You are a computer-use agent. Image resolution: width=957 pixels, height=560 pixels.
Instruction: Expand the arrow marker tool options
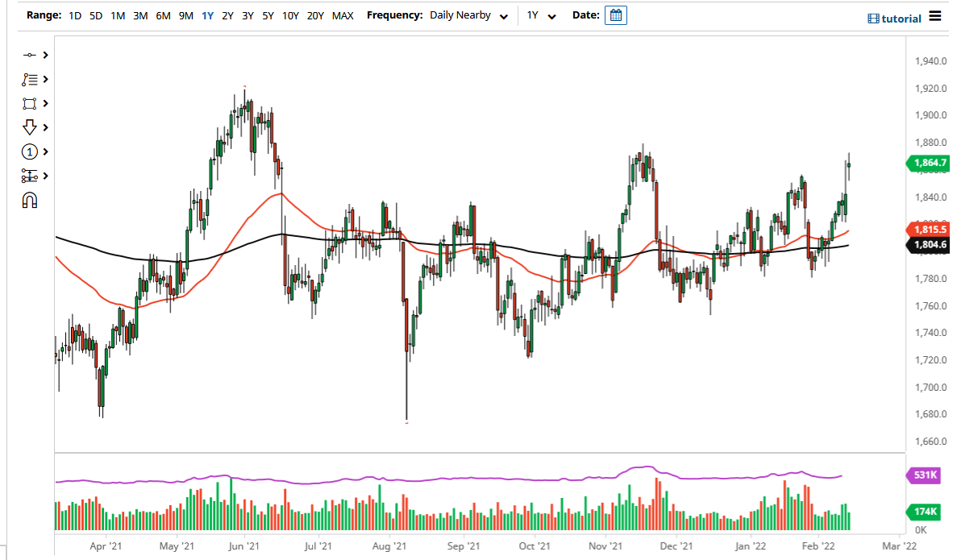click(x=46, y=127)
